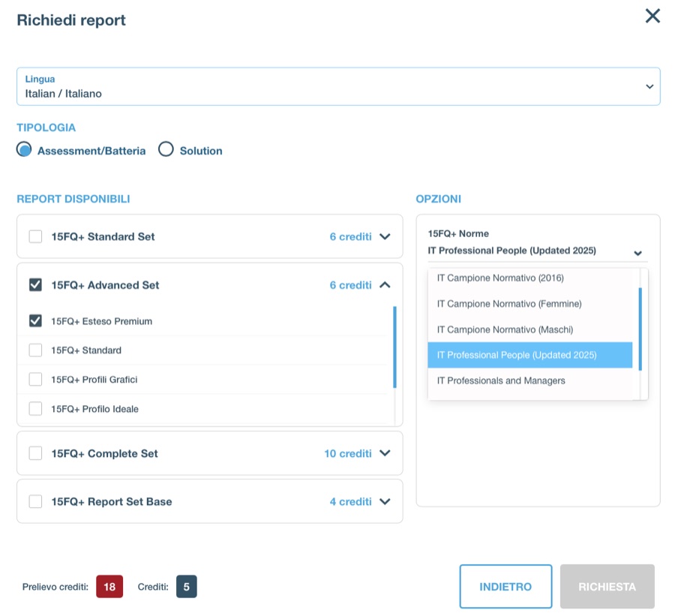Close the Richiedi report dialog

click(x=652, y=17)
